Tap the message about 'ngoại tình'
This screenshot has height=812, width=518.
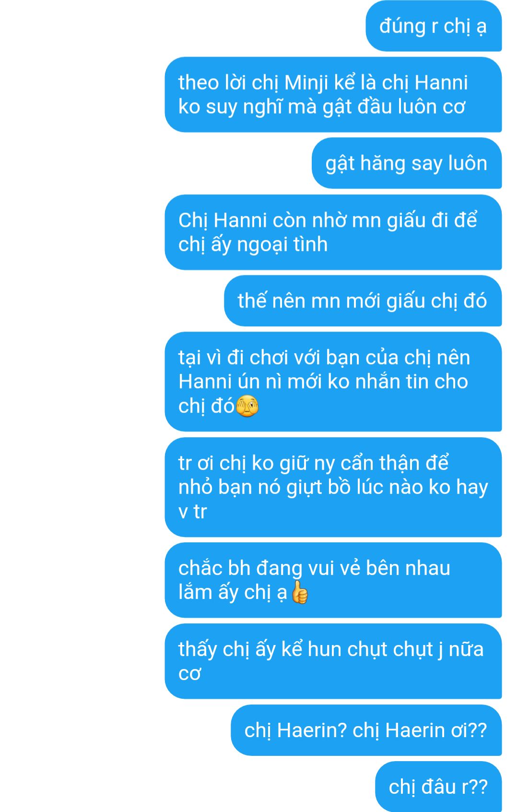click(333, 232)
